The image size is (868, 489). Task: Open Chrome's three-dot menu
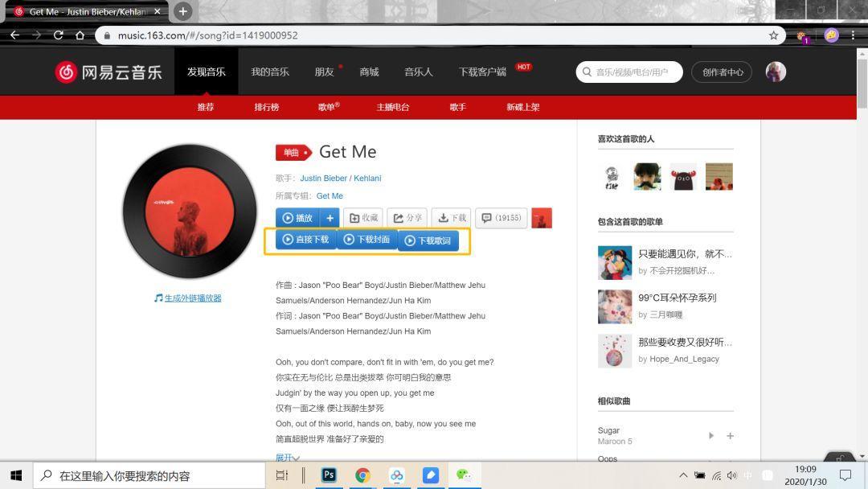(x=852, y=35)
